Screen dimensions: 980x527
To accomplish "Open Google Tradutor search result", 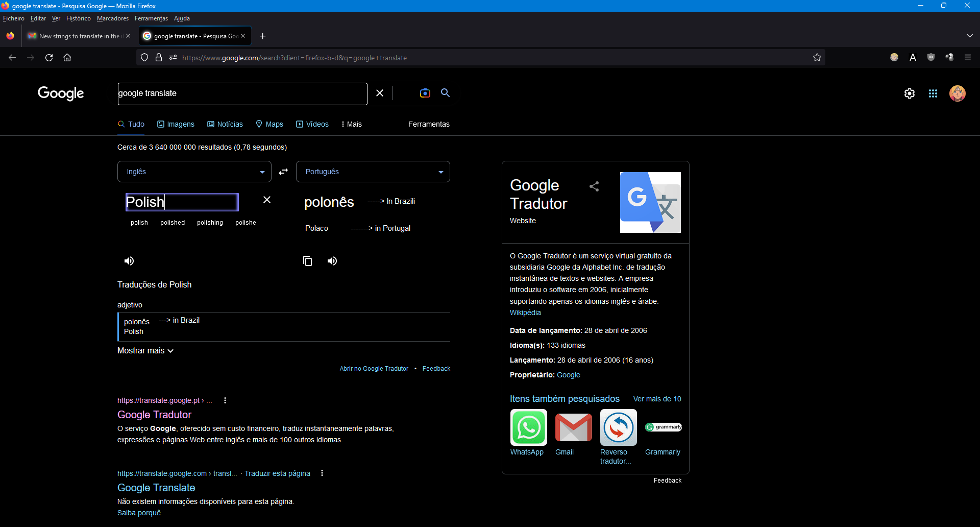I will [154, 415].
